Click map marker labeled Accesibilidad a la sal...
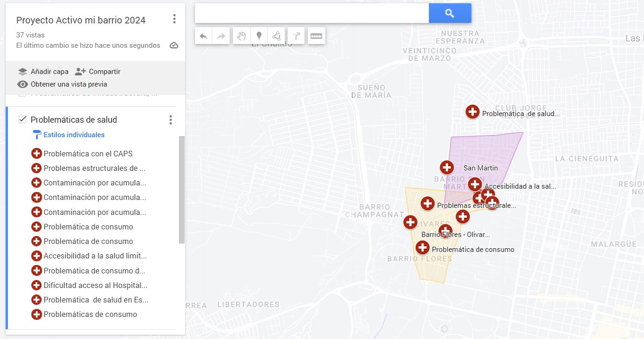 click(475, 184)
